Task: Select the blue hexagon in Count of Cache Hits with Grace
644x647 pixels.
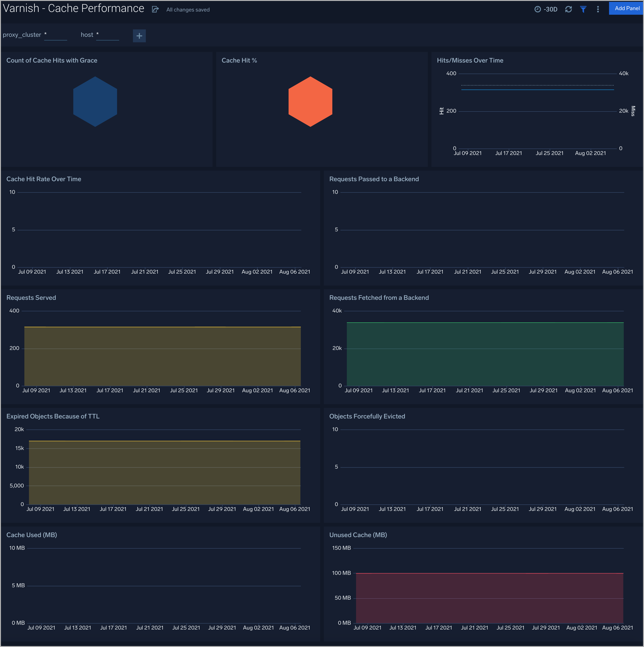Action: (95, 101)
